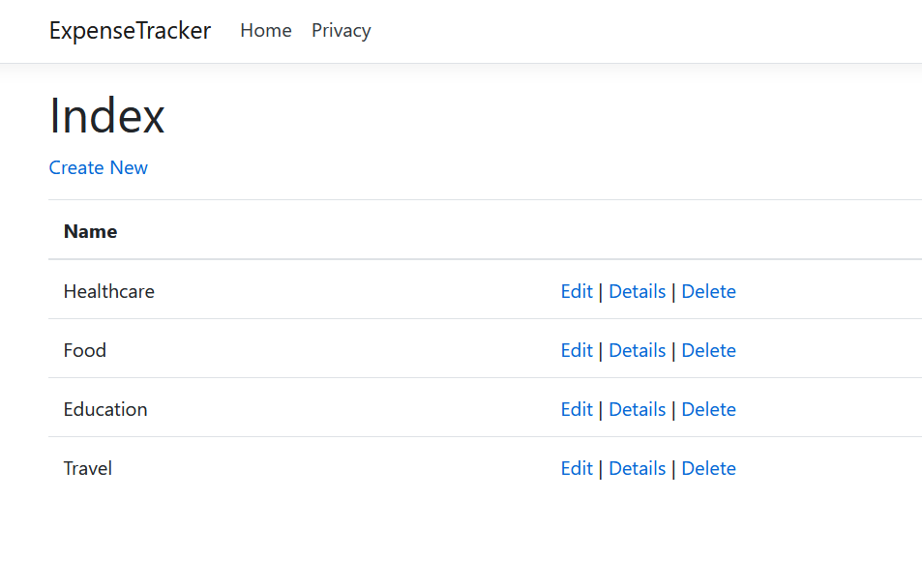The image size is (922, 588).
Task: Delete the Education category
Action: [708, 410]
